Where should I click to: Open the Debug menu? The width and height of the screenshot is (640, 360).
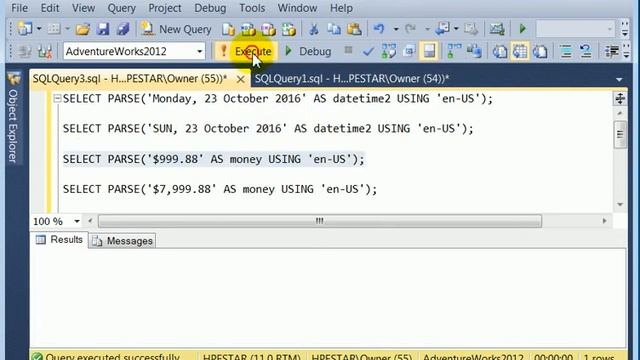210,8
